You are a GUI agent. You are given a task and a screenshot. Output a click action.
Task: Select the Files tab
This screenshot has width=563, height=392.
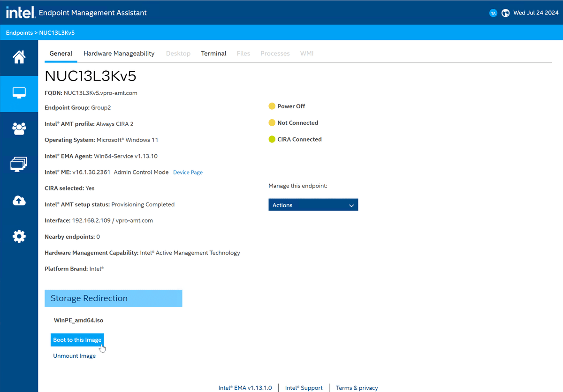[243, 53]
